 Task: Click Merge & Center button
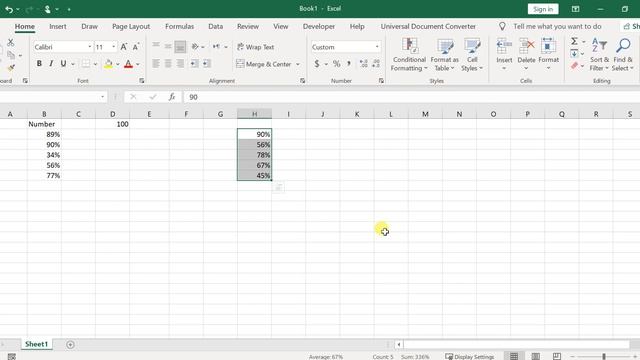click(264, 64)
